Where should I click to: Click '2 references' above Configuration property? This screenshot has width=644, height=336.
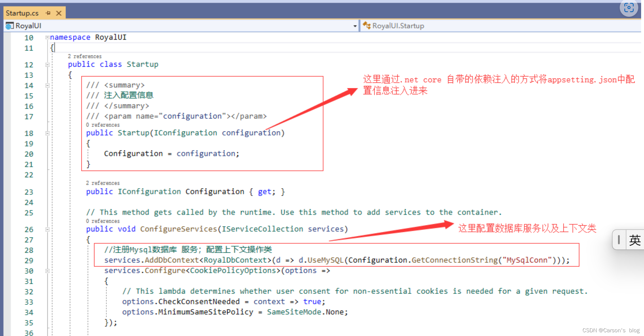(103, 183)
